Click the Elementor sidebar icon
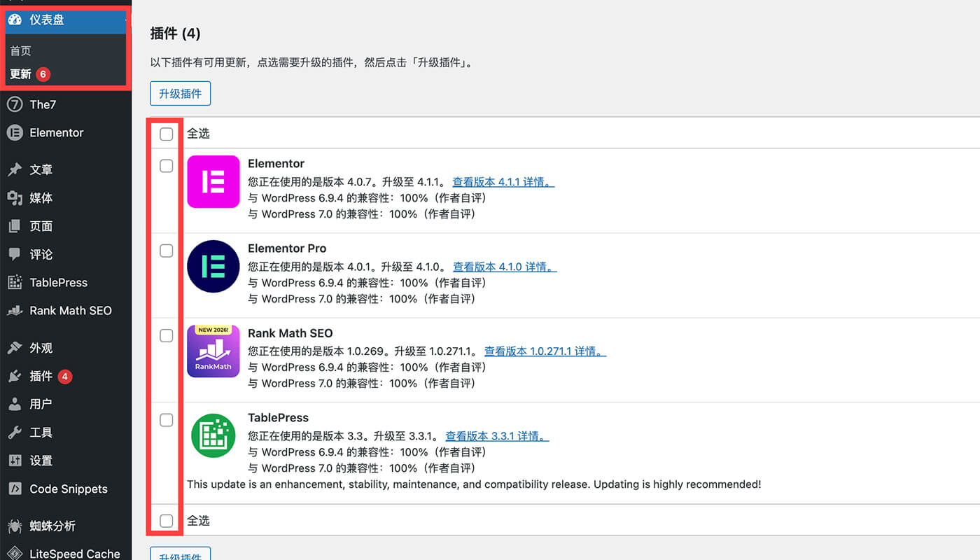980x560 pixels. (x=15, y=132)
